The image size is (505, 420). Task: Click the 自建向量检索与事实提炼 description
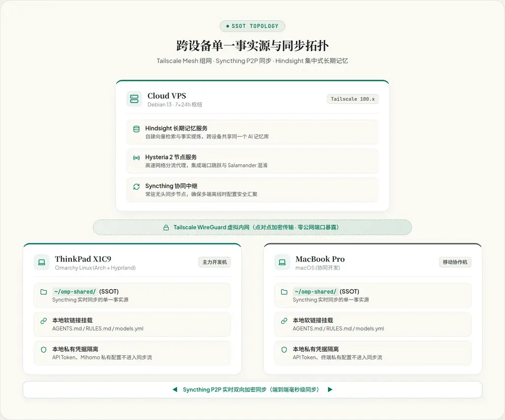coord(207,137)
